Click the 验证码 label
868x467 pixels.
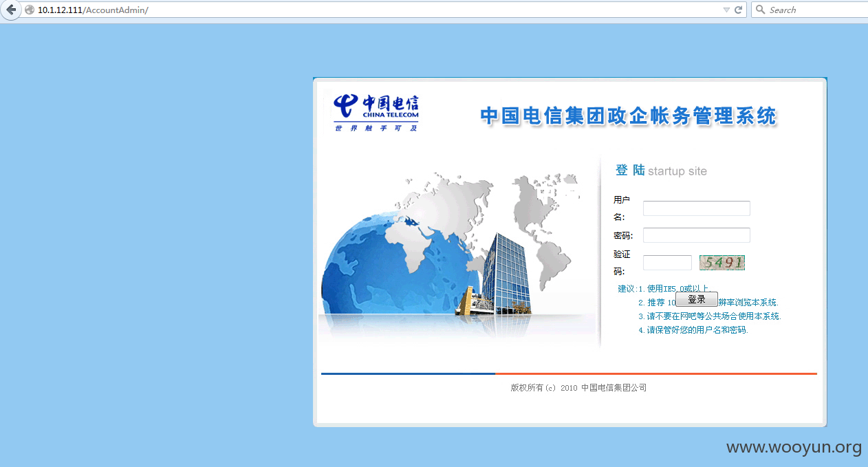click(x=622, y=263)
